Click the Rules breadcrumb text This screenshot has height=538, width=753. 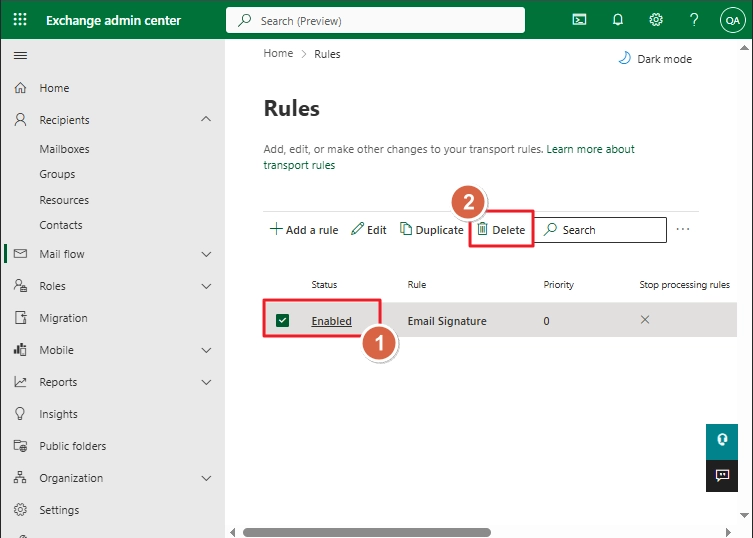(327, 54)
